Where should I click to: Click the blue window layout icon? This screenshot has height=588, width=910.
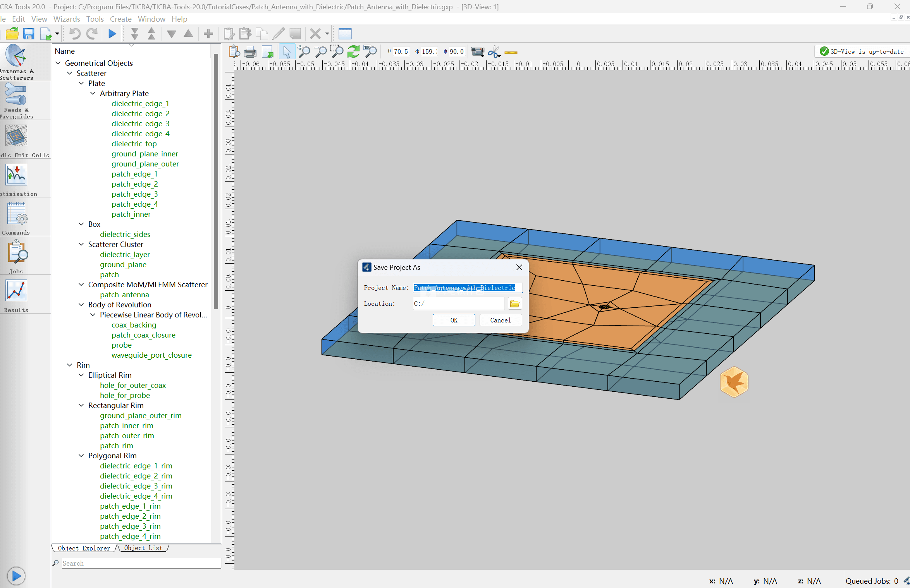(x=345, y=34)
